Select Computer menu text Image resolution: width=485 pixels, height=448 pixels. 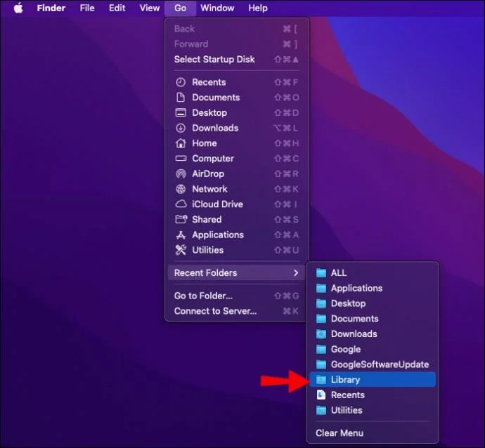click(213, 159)
